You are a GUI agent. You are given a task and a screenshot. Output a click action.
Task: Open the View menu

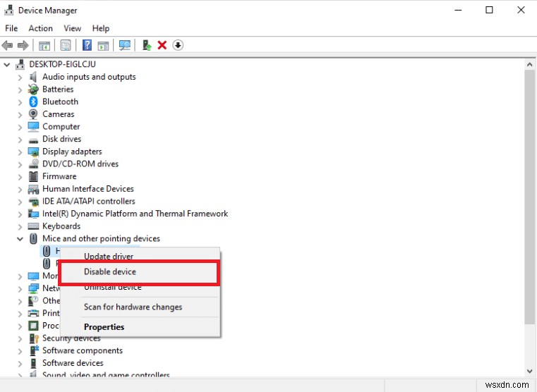click(72, 28)
